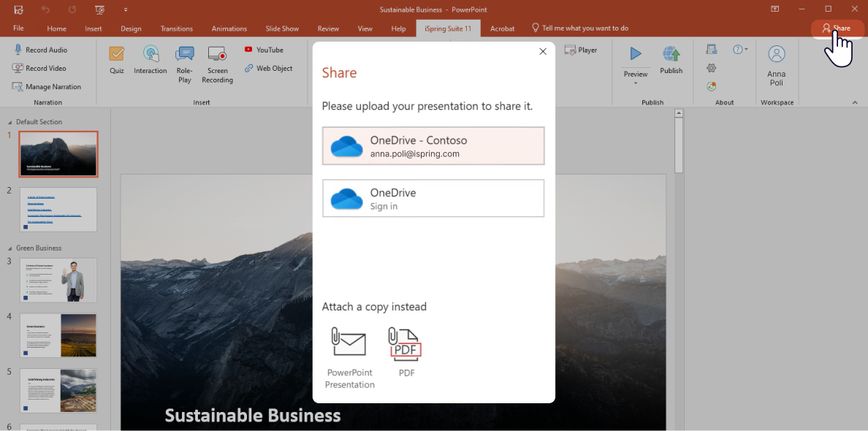Image resolution: width=868 pixels, height=431 pixels.
Task: Open the Player settings
Action: tap(582, 50)
